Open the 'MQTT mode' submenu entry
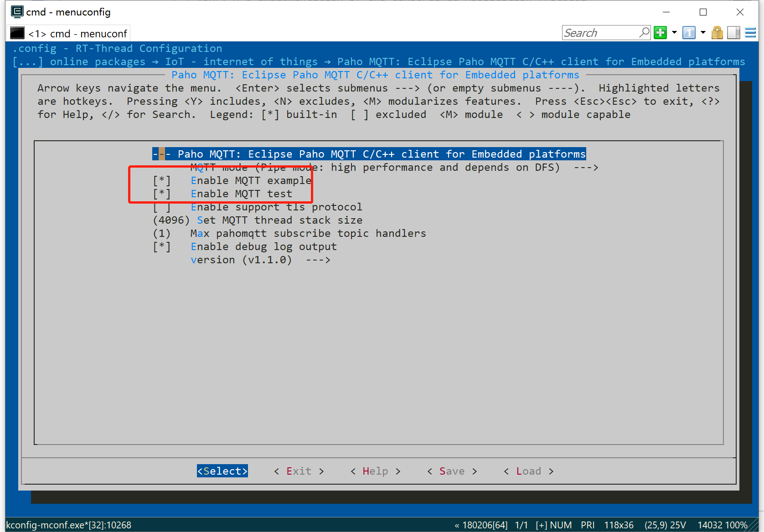Image resolution: width=764 pixels, height=532 pixels. pos(394,168)
